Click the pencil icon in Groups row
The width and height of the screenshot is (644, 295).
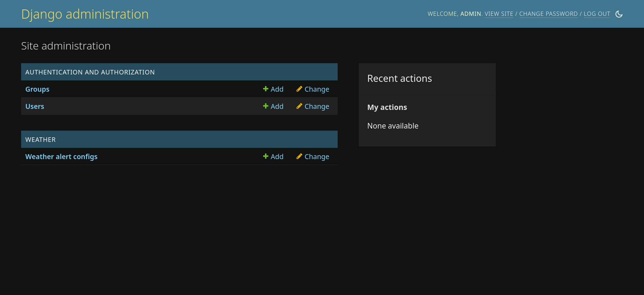[299, 89]
